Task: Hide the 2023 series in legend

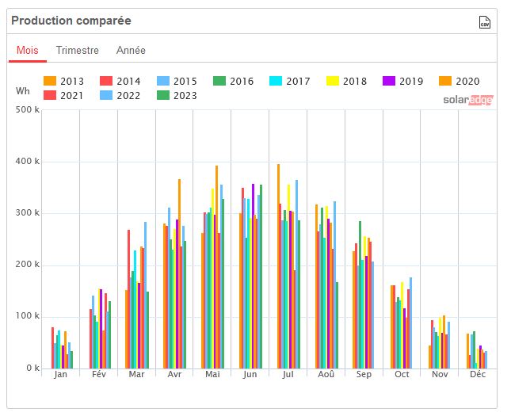Action: (x=177, y=95)
